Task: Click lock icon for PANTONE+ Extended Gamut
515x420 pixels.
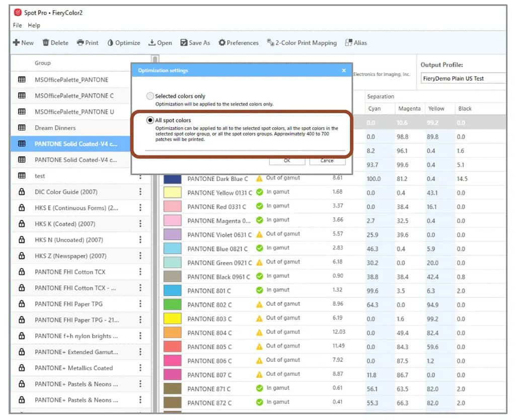Action: [22, 352]
